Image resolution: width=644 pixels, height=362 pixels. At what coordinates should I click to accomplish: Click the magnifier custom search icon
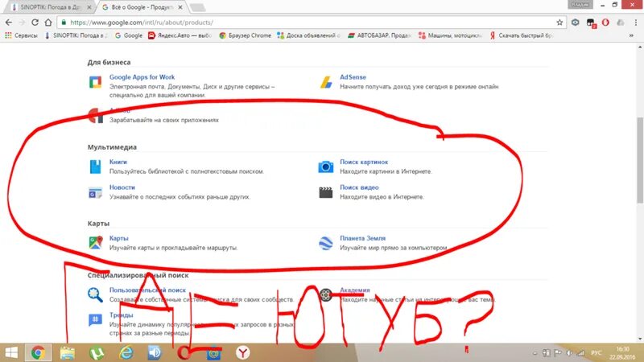95,294
